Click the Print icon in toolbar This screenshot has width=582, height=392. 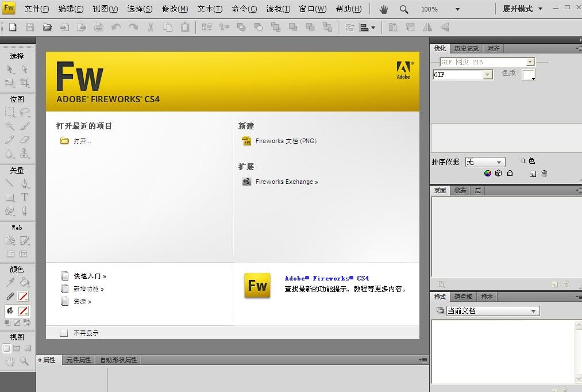99,27
